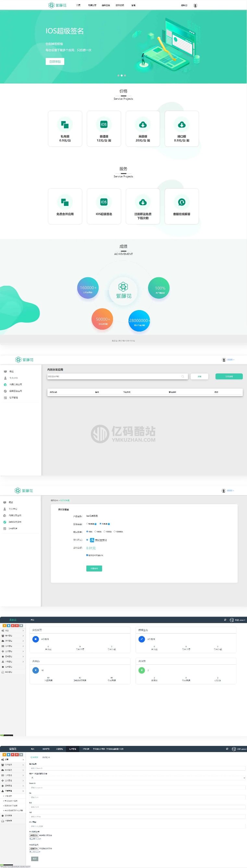Image resolution: width=247 pixels, height=868 pixels.
Task: Open the user dropdown on 内测分发应用 page header
Action: 230,360
